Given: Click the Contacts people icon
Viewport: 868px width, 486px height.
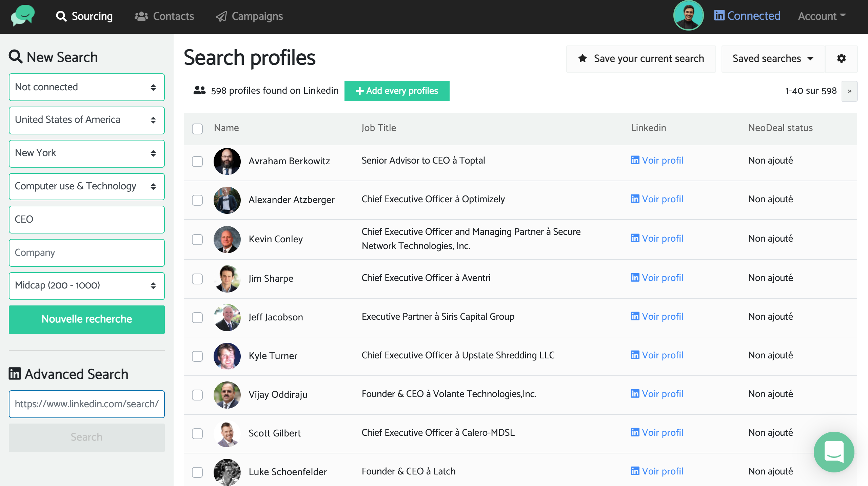Looking at the screenshot, I should 141,16.
